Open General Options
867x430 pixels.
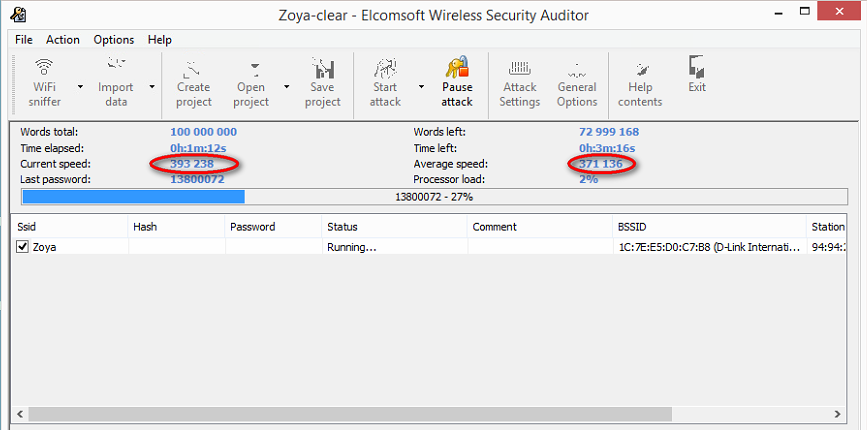[x=577, y=83]
